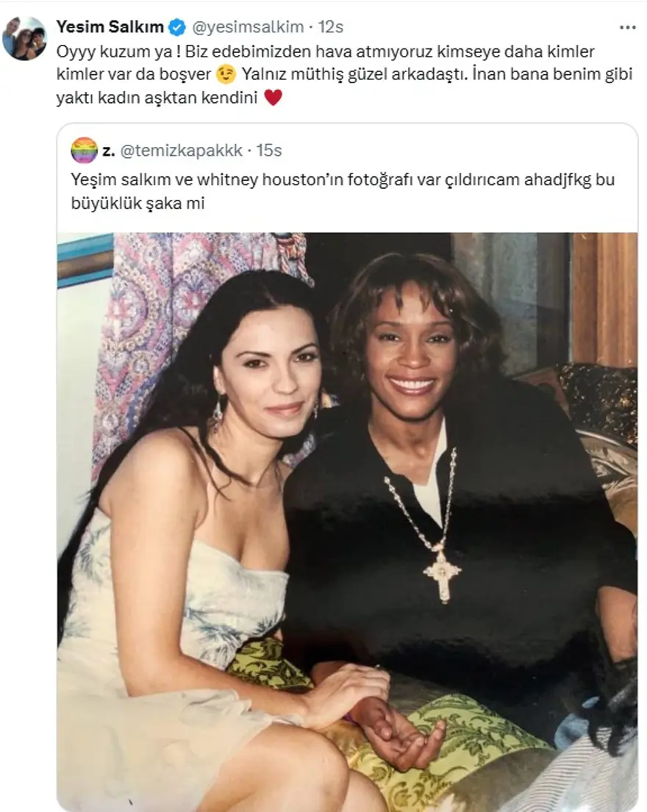Image resolution: width=647 pixels, height=812 pixels.
Task: Click quoted author name "z."
Action: point(108,150)
